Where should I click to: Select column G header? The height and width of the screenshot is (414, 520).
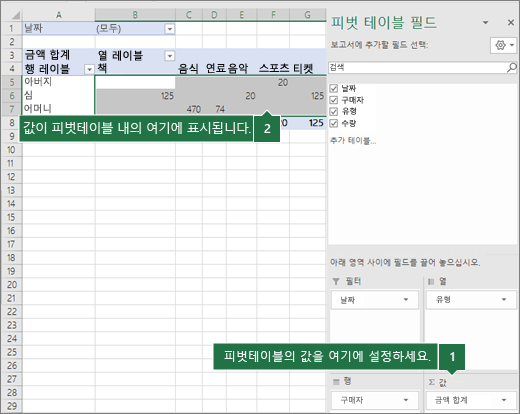coord(308,15)
